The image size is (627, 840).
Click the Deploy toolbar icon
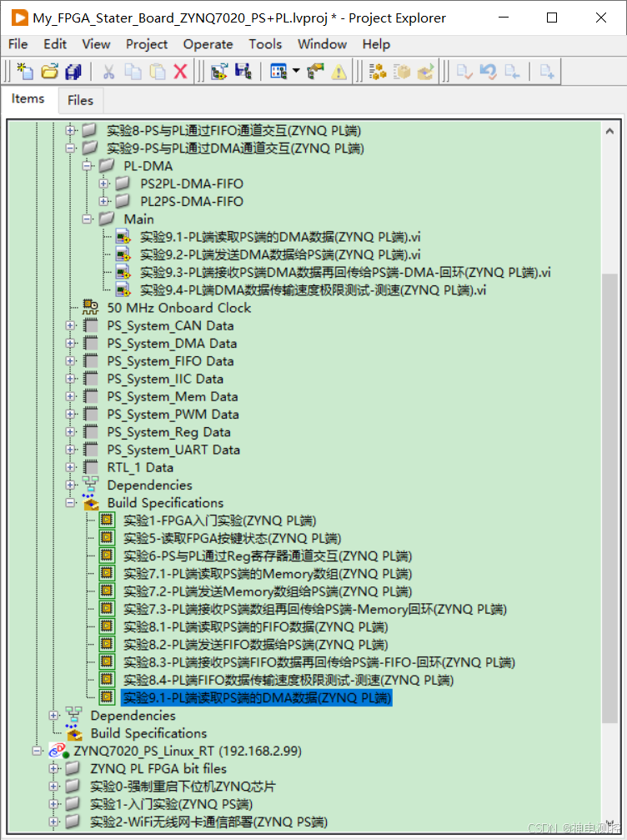[x=426, y=71]
